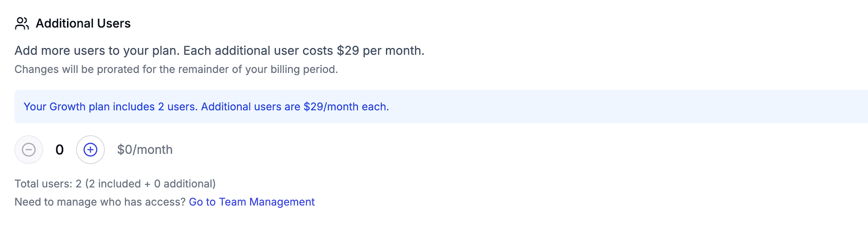Click the people icon beside Additional Users
The height and width of the screenshot is (226, 868).
[x=22, y=24]
